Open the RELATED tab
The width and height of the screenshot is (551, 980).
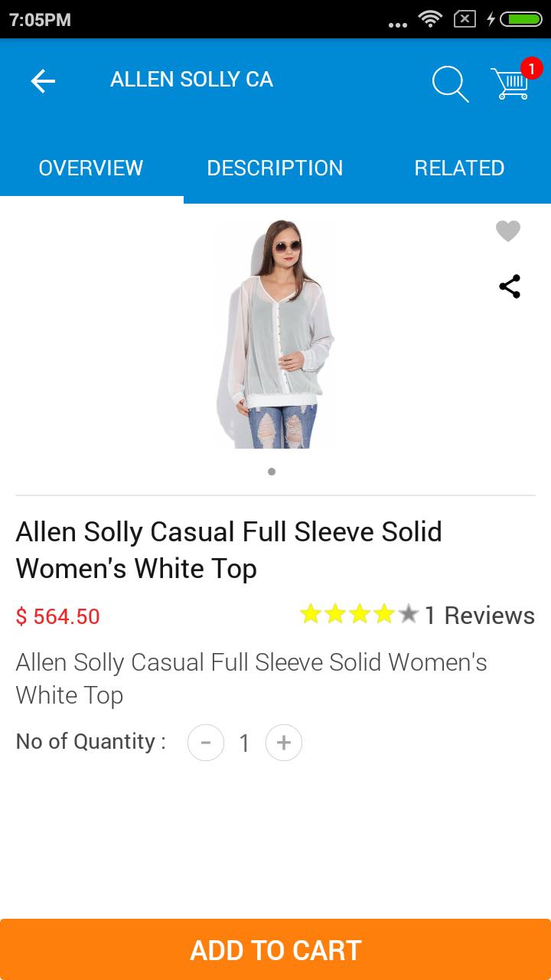(x=459, y=168)
